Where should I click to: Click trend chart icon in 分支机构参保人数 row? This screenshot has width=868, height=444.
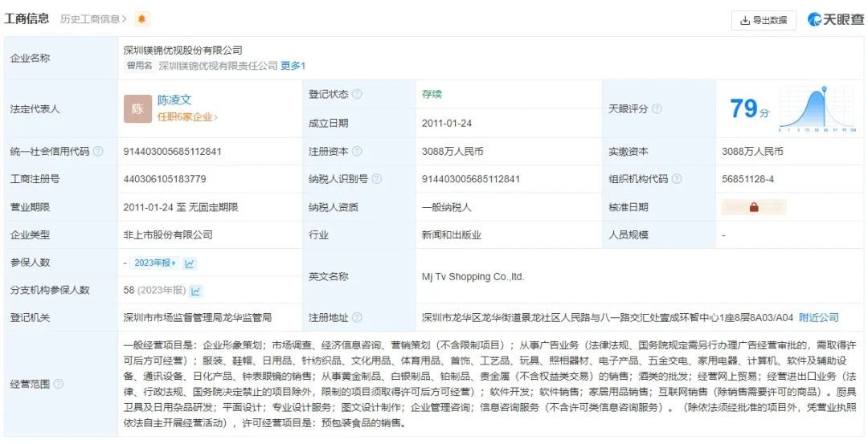pos(195,291)
